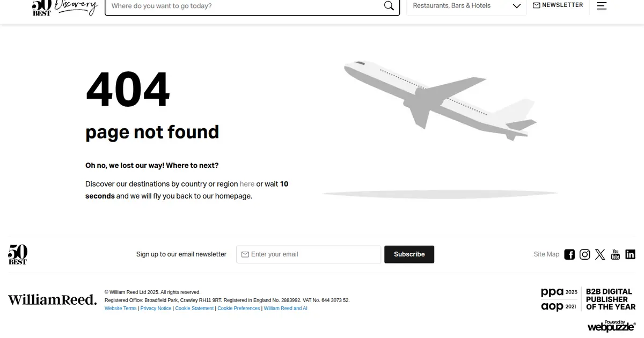Expand Restaurants, Bars & Hotels dropdown

(x=466, y=6)
